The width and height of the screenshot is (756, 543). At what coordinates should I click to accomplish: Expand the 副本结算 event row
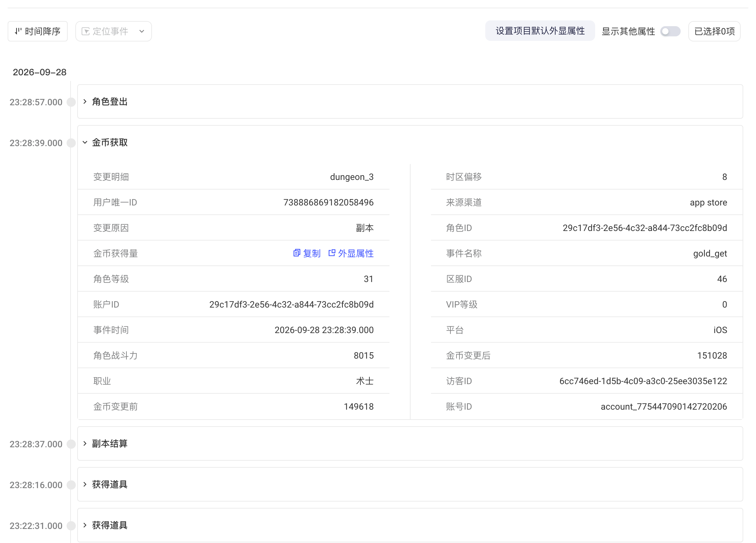point(410,444)
